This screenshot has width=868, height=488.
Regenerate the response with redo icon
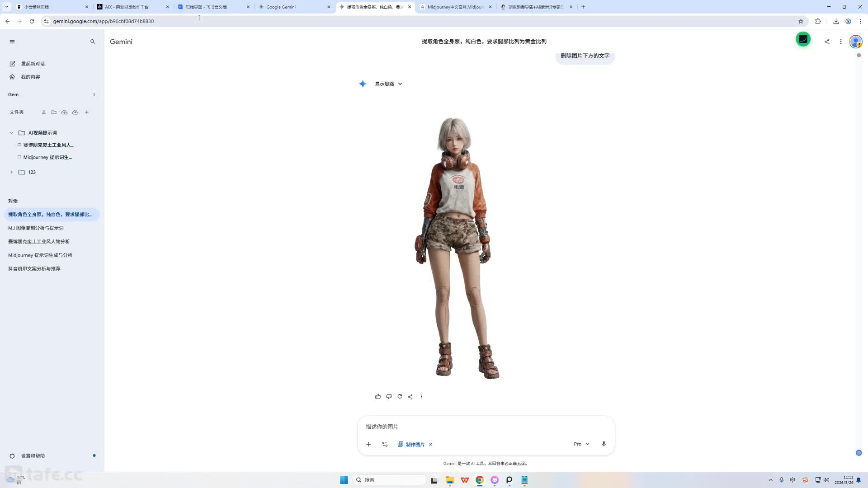coord(400,397)
